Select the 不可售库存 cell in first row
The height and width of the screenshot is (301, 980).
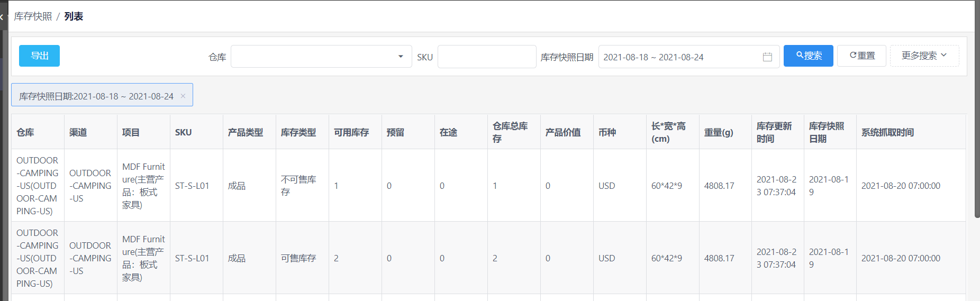click(x=298, y=186)
